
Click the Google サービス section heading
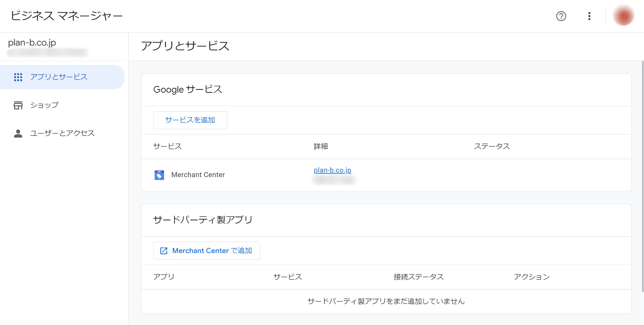(188, 90)
